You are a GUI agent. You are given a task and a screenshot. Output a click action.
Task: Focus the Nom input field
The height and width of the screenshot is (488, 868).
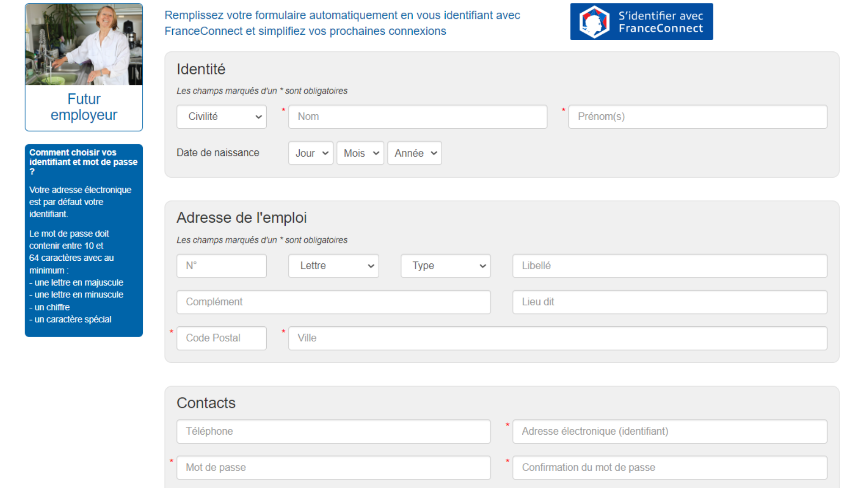click(x=417, y=117)
